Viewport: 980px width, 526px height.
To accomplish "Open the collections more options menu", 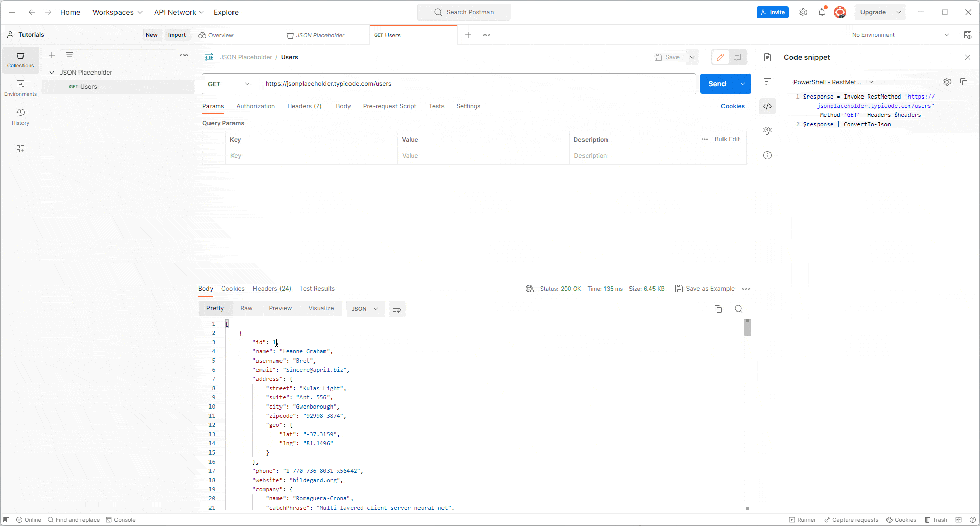I will point(184,55).
